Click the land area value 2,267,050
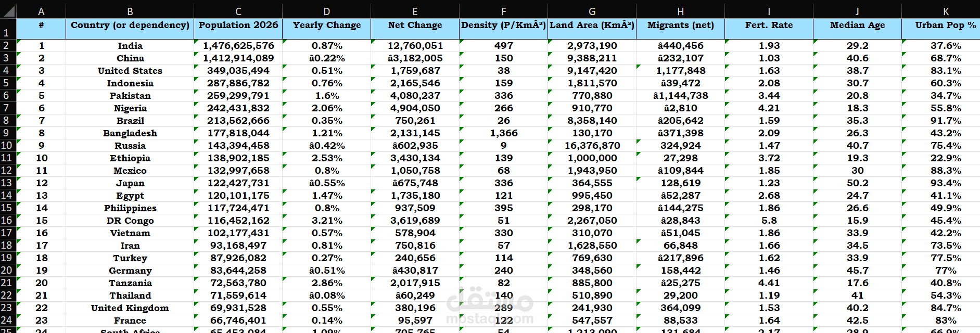 [x=592, y=221]
